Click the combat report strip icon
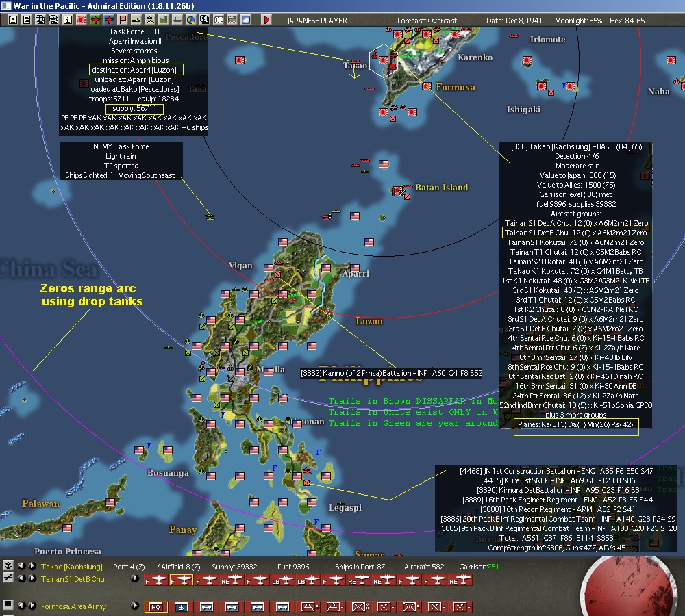This screenshot has height=616, width=685. point(232,20)
